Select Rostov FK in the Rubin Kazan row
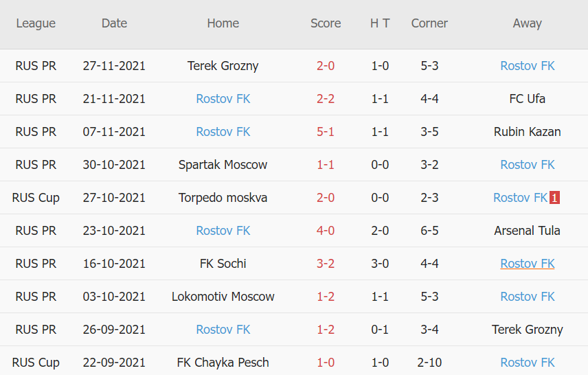This screenshot has height=375, width=588. pyautogui.click(x=223, y=132)
